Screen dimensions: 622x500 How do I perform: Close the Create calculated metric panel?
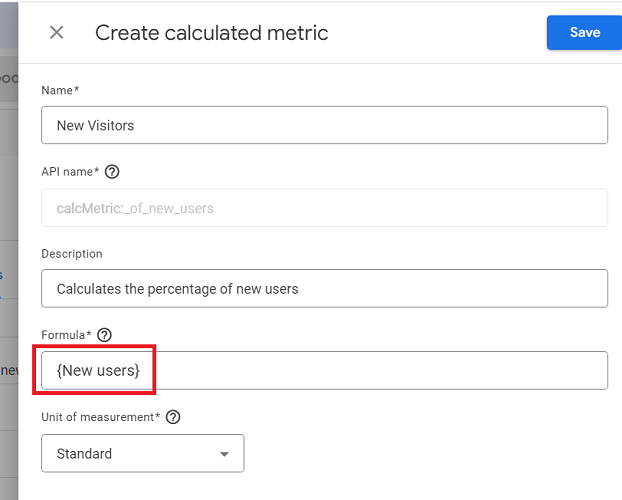pyautogui.click(x=57, y=32)
